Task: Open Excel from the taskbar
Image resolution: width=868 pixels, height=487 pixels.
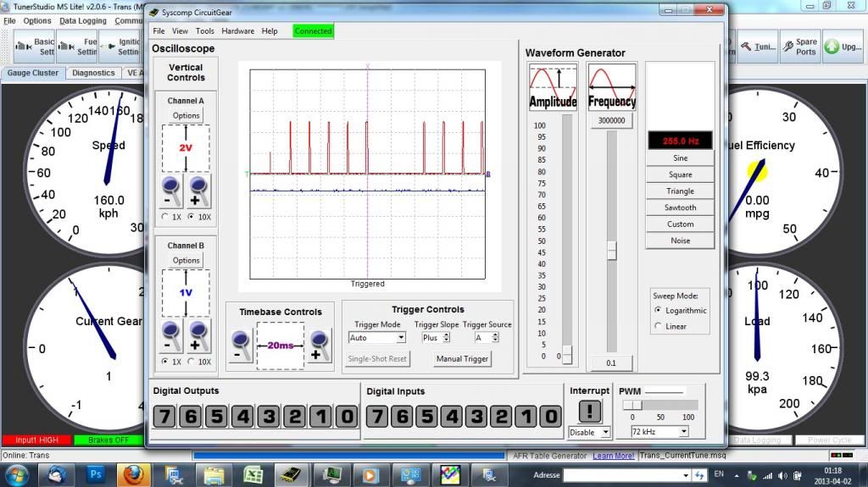Action: point(253,475)
